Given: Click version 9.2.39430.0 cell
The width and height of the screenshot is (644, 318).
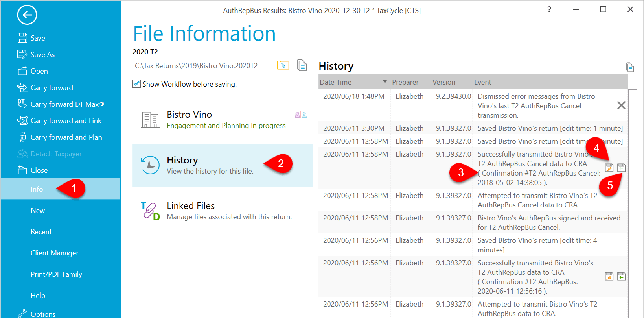Looking at the screenshot, I should tap(453, 96).
